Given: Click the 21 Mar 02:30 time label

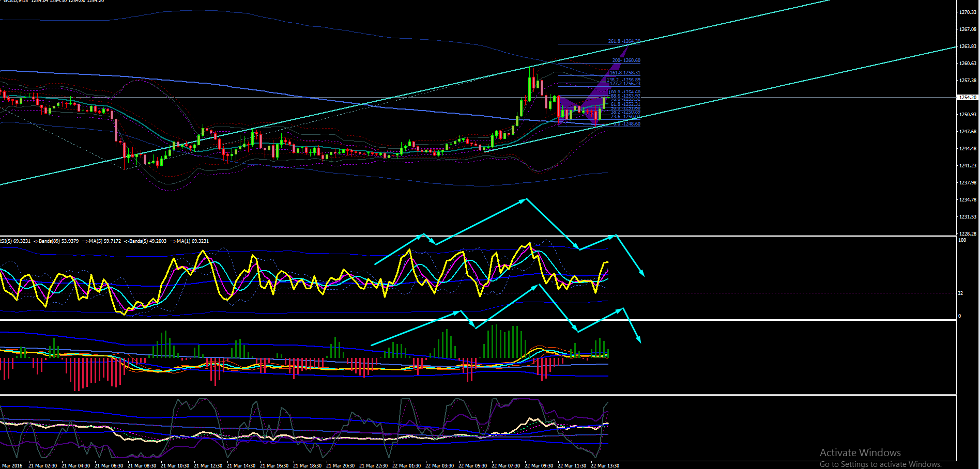Looking at the screenshot, I should coord(43,466).
